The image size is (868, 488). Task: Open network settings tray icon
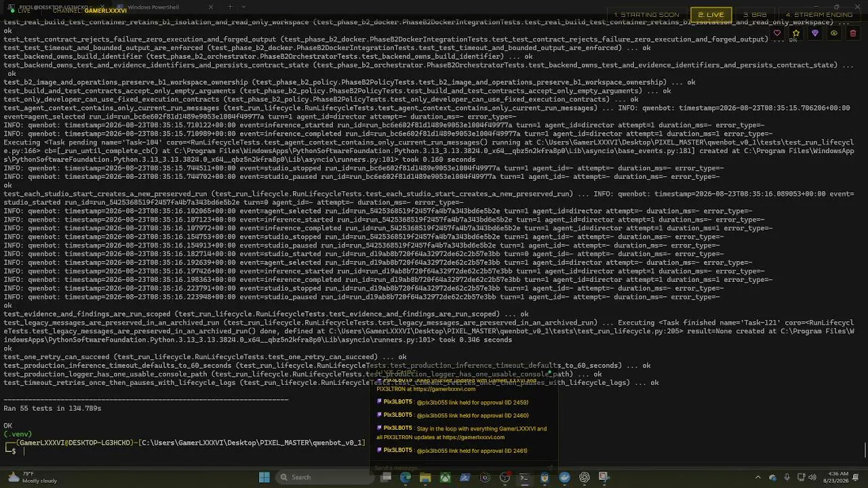800,478
